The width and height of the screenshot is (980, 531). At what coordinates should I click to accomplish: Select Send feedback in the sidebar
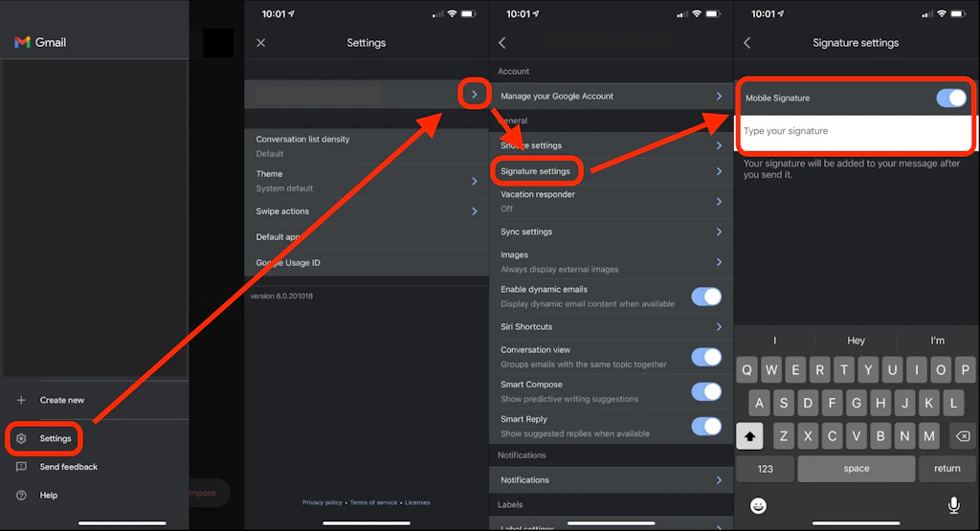[69, 467]
